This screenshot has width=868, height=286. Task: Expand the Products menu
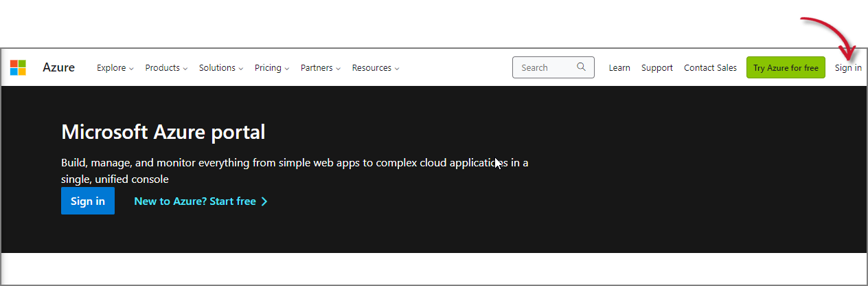click(166, 68)
